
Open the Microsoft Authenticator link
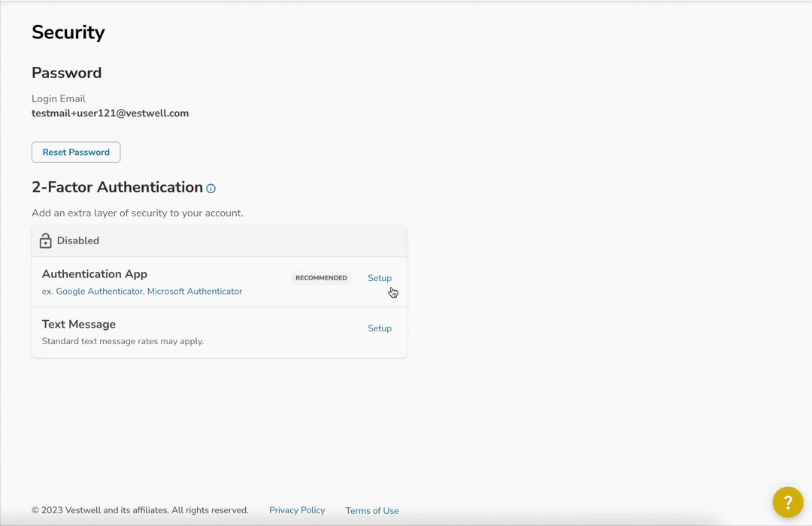coord(195,292)
